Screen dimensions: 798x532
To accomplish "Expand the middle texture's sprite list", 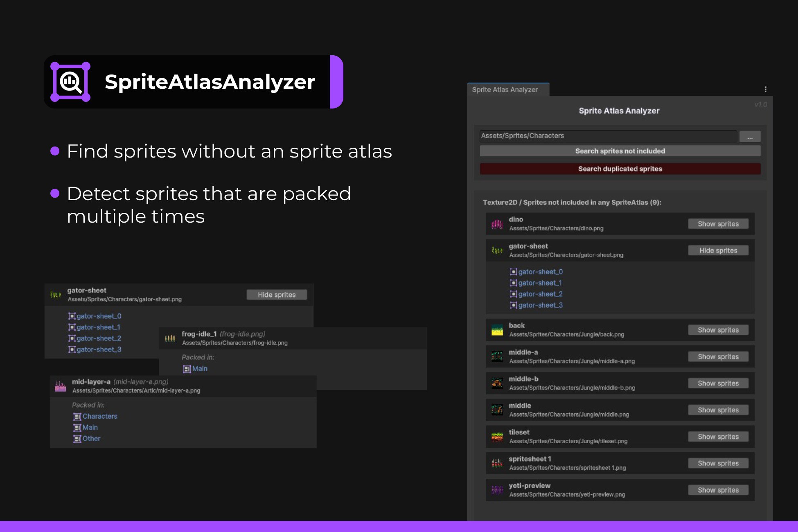I will (x=718, y=410).
